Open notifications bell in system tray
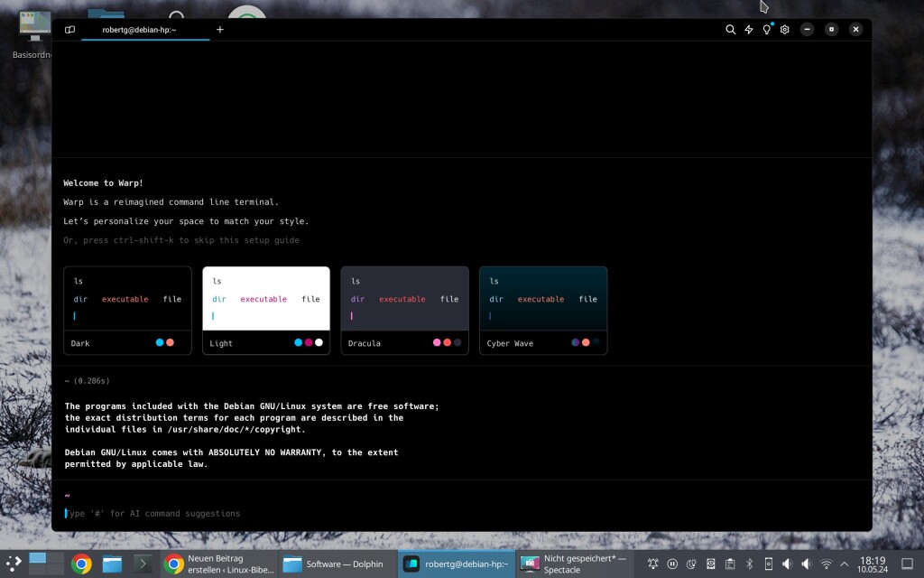Viewport: 924px width, 578px height. tap(653, 564)
